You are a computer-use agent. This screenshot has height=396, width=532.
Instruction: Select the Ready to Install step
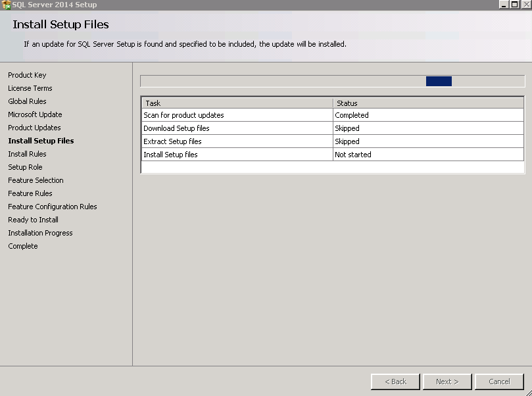(x=34, y=220)
